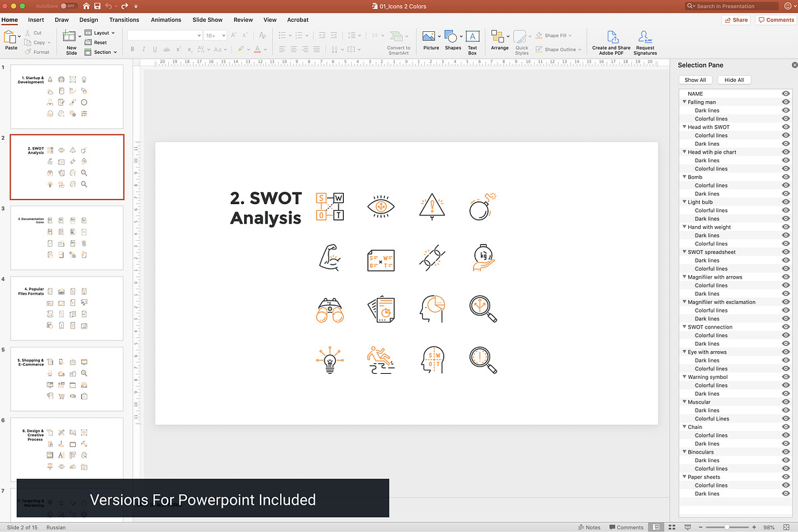Hide the Head with SWOT group
The width and height of the screenshot is (798, 532).
[x=785, y=127]
